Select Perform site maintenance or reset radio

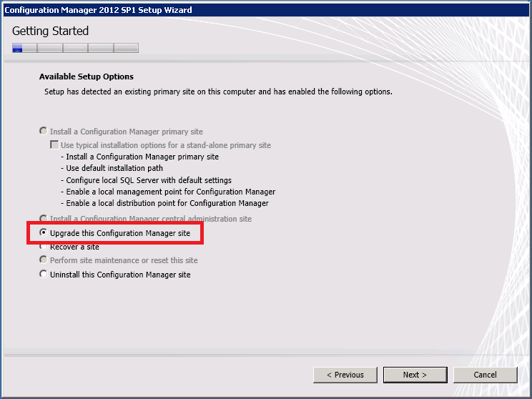tap(43, 260)
